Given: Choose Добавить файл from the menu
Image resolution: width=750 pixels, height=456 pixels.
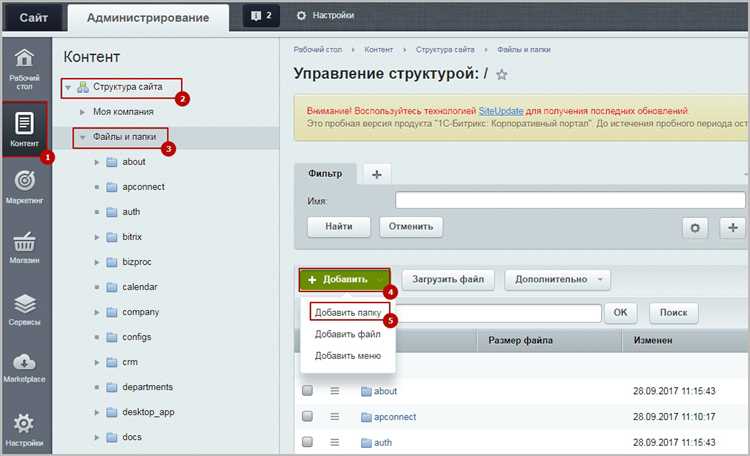Looking at the screenshot, I should pos(348,334).
